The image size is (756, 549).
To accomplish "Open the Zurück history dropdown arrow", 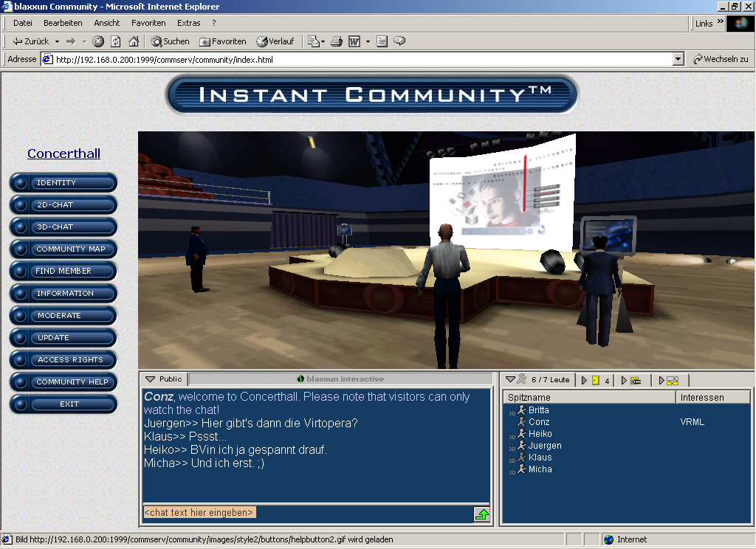I will pyautogui.click(x=58, y=41).
